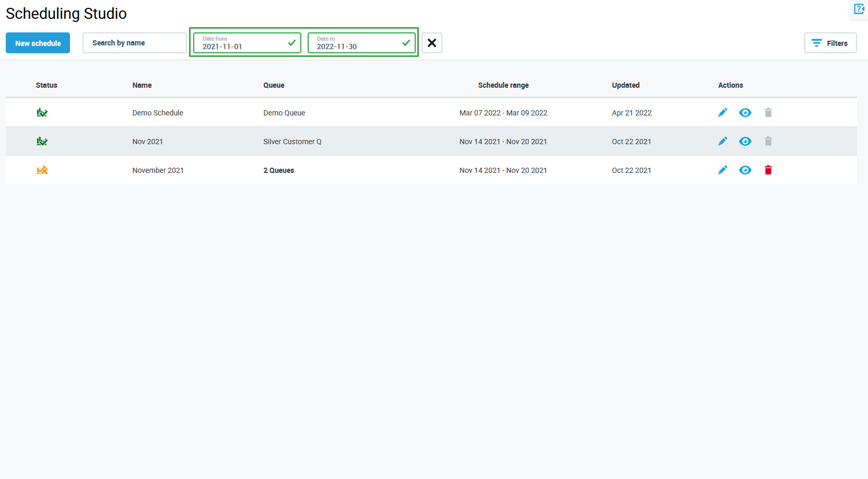This screenshot has width=868, height=479.
Task: Click the trash icon for Nov 2021
Action: point(768,142)
